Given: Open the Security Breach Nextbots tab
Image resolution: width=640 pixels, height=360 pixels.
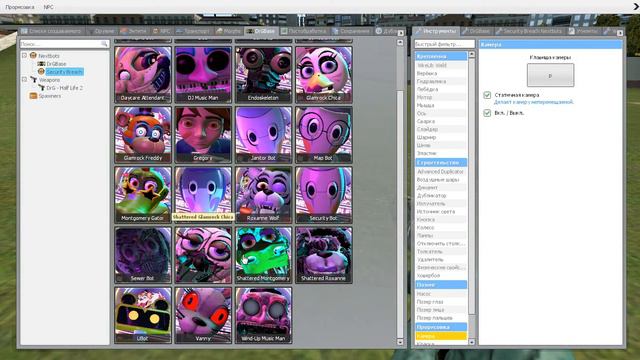Looking at the screenshot, I should pos(529,31).
